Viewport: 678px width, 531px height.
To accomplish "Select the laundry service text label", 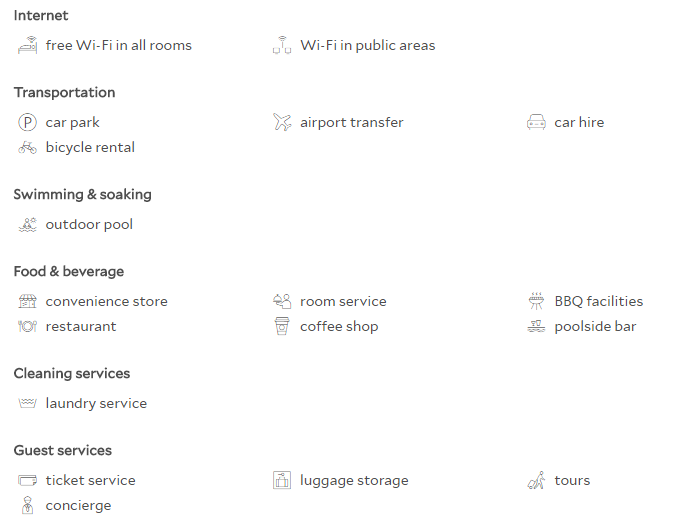I will coord(96,403).
